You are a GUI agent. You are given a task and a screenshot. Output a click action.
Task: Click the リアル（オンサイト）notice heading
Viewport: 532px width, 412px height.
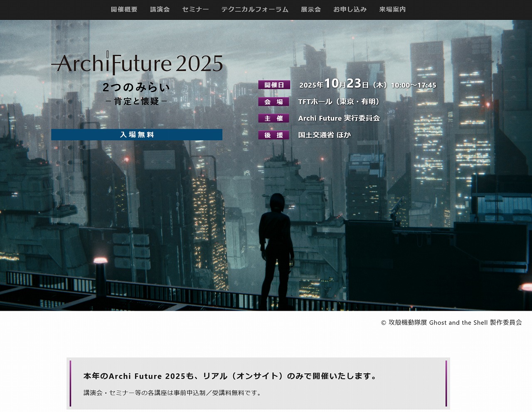pyautogui.click(x=231, y=376)
